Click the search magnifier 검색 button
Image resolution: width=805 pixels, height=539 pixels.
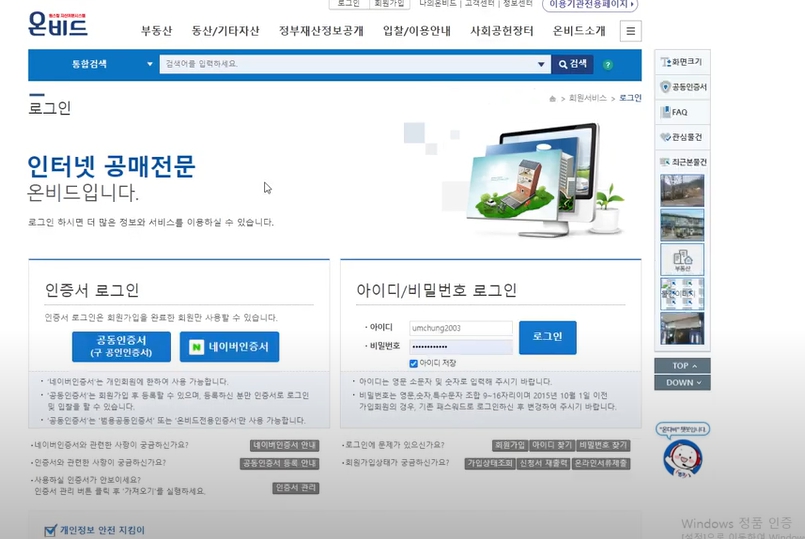(572, 64)
